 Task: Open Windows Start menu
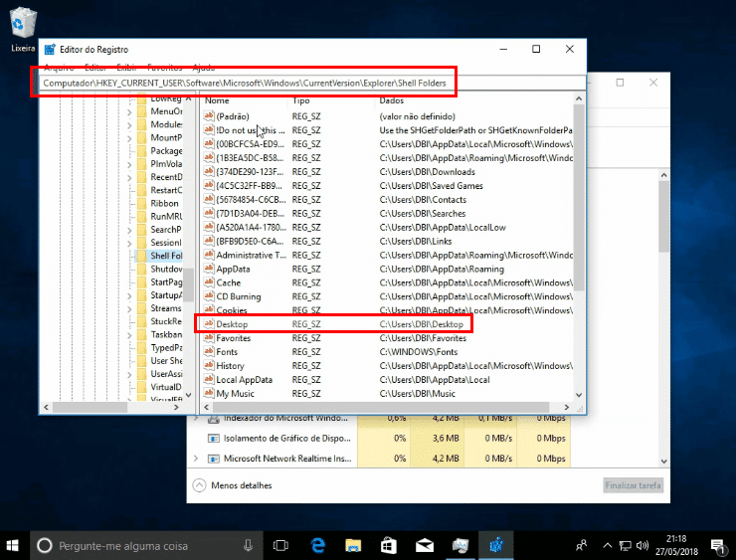13,545
